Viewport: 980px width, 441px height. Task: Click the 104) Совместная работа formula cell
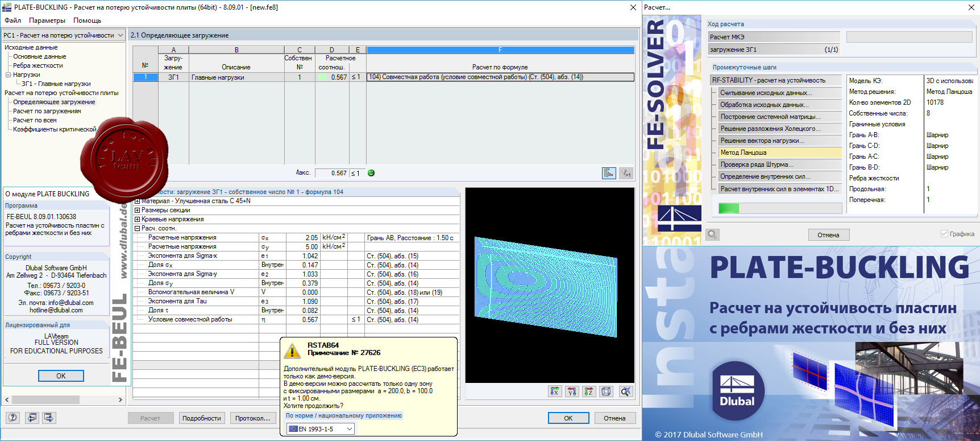click(500, 77)
